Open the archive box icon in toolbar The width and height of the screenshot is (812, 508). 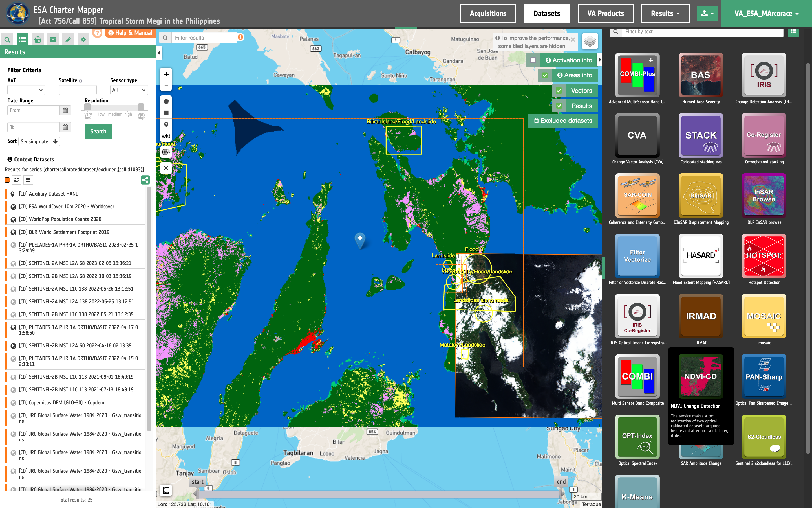tap(53, 40)
